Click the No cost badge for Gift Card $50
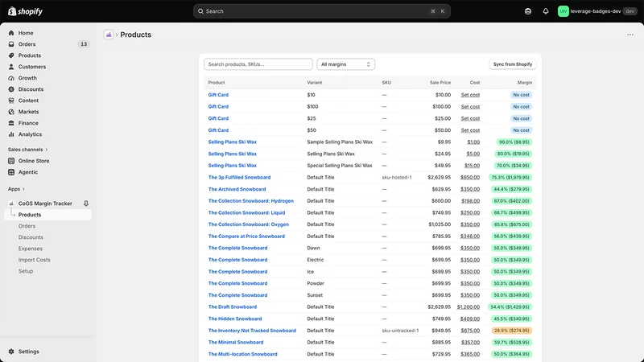This screenshot has width=644, height=362. coord(521,130)
